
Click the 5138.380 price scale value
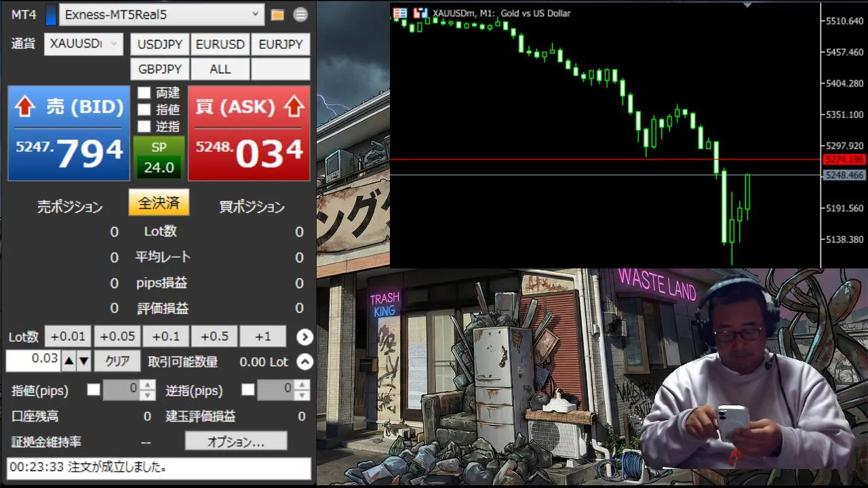(844, 239)
